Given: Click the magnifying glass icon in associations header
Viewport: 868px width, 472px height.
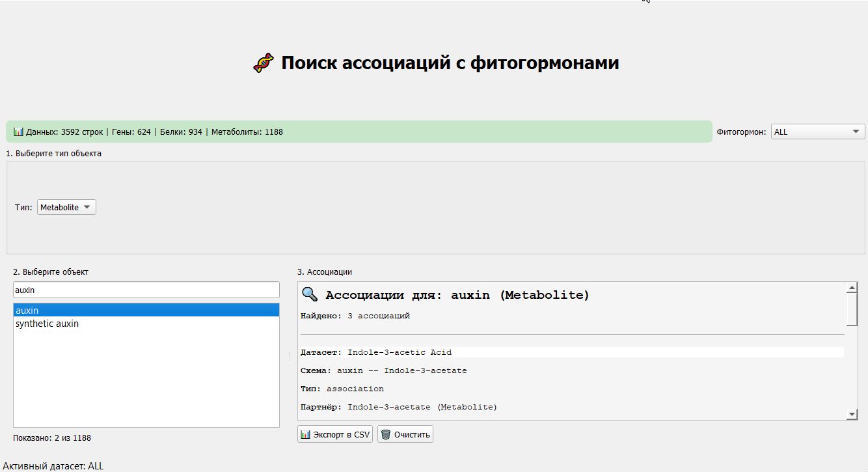Looking at the screenshot, I should (310, 295).
